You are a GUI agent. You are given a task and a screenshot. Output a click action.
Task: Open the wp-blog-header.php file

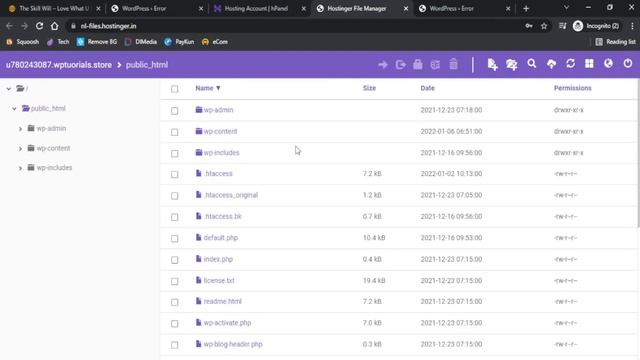coord(233,344)
